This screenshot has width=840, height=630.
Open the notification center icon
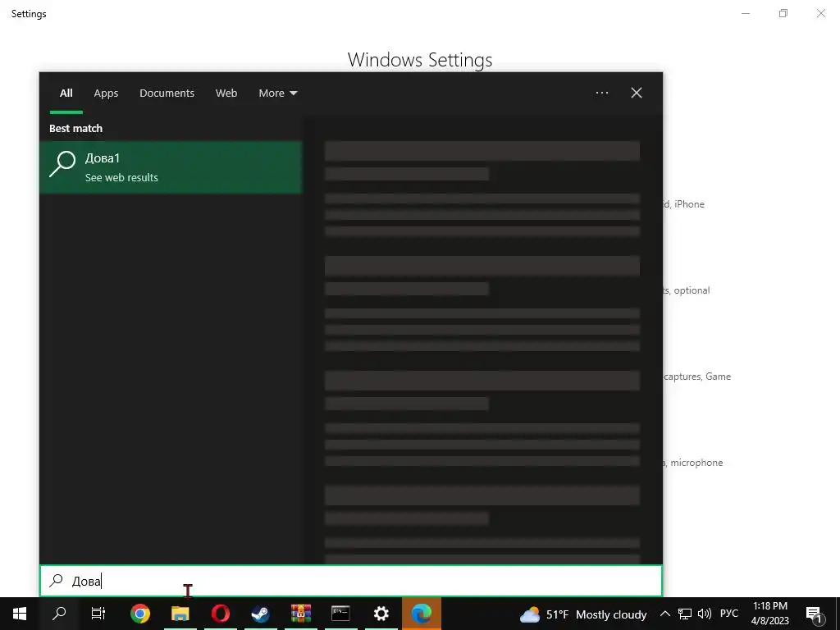pyautogui.click(x=815, y=614)
